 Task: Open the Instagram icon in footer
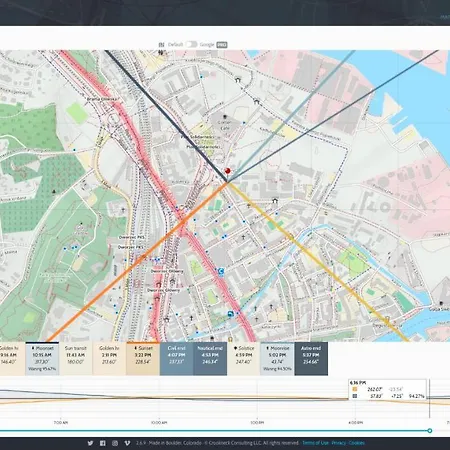pos(115,443)
